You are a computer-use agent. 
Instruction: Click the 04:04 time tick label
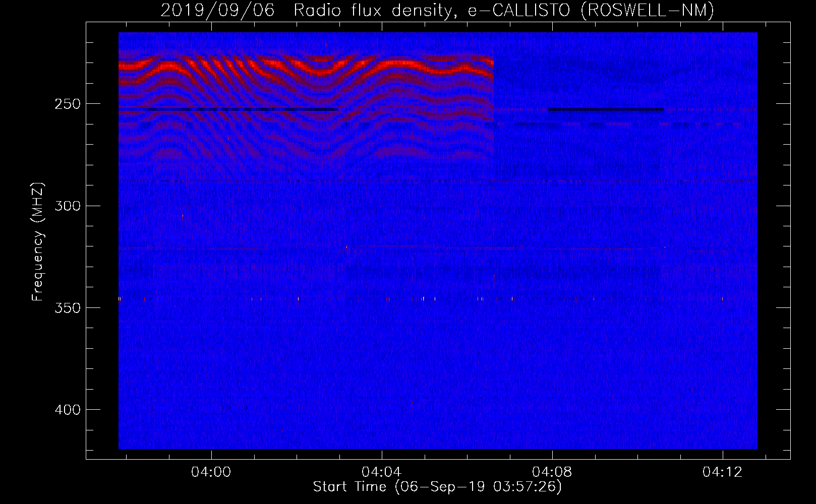(x=382, y=472)
